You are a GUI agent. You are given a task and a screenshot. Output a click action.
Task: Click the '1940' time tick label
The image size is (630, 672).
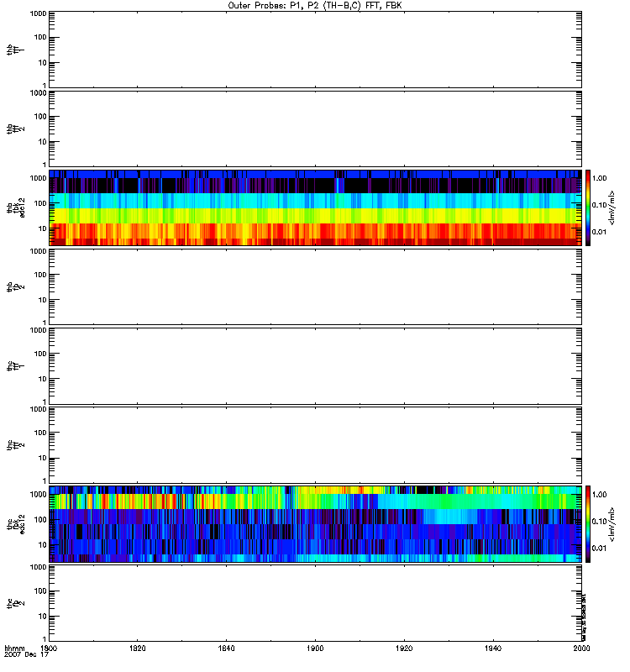coord(493,648)
